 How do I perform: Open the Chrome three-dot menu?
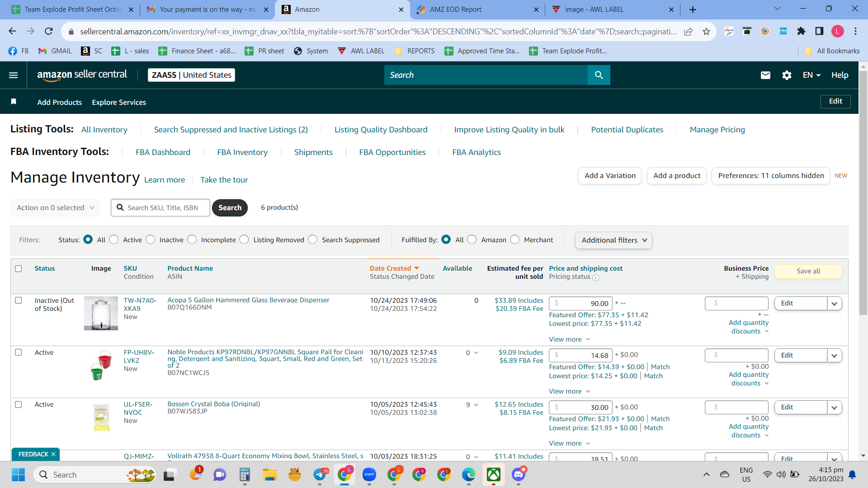click(x=856, y=31)
